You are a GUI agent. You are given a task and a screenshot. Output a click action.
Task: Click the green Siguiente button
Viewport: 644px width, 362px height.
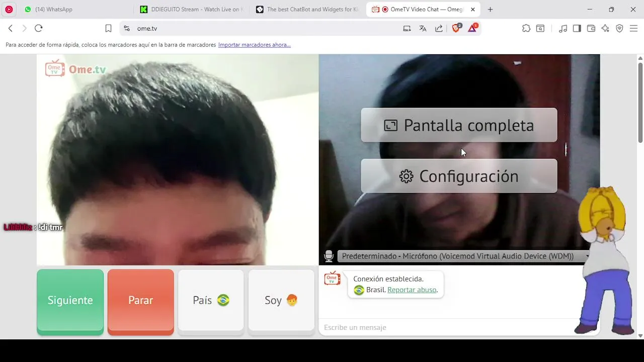(x=70, y=301)
